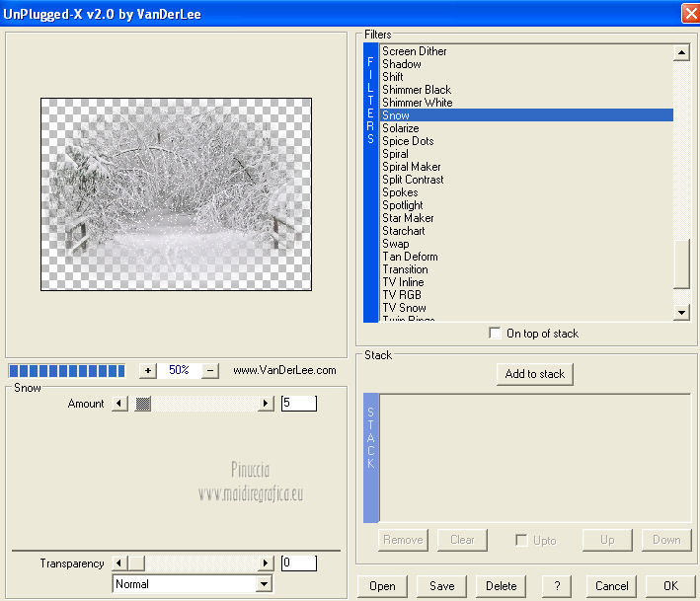
Task: Select the Shift filter
Action: pos(526,77)
